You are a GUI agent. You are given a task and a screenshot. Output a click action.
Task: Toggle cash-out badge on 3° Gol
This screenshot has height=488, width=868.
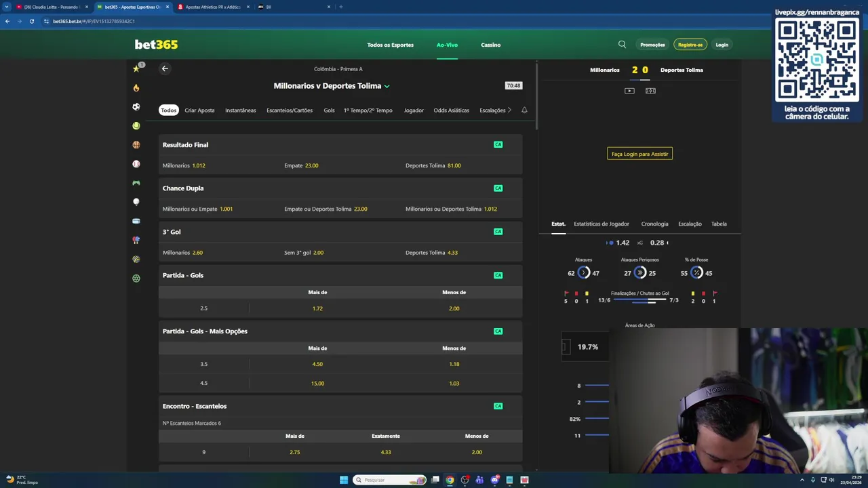tap(498, 232)
